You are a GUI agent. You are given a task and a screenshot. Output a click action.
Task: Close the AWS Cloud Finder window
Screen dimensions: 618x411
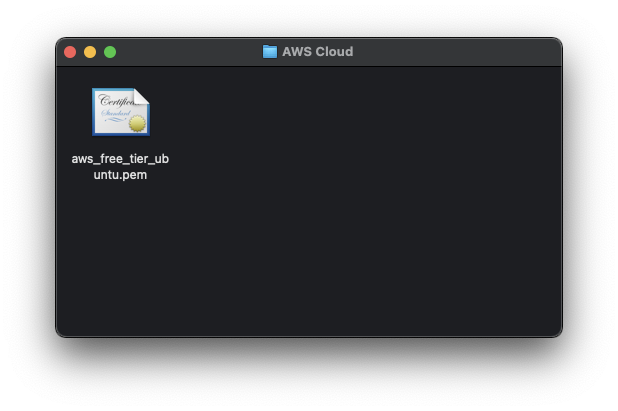[x=70, y=52]
